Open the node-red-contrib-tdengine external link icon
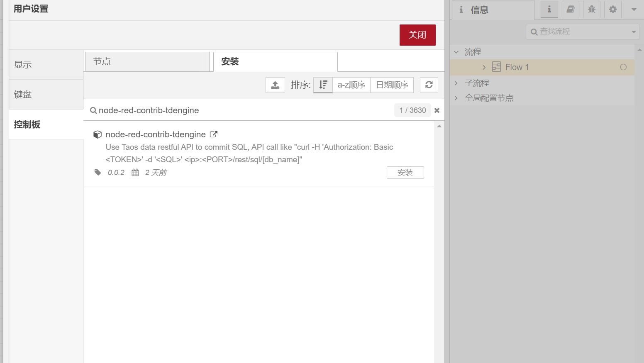The image size is (644, 363). pos(213,134)
